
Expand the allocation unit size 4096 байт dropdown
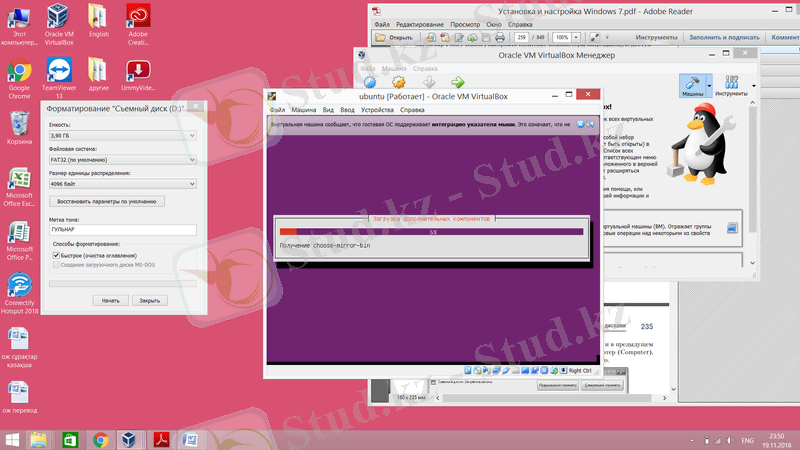tap(122, 184)
